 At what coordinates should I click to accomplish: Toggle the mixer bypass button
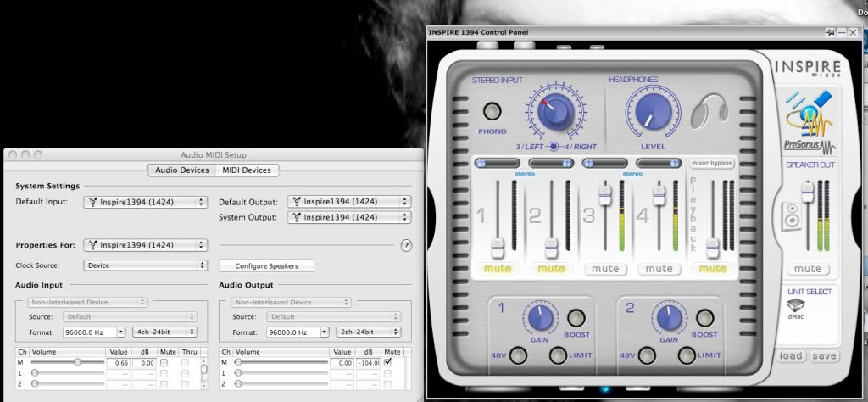[x=712, y=164]
